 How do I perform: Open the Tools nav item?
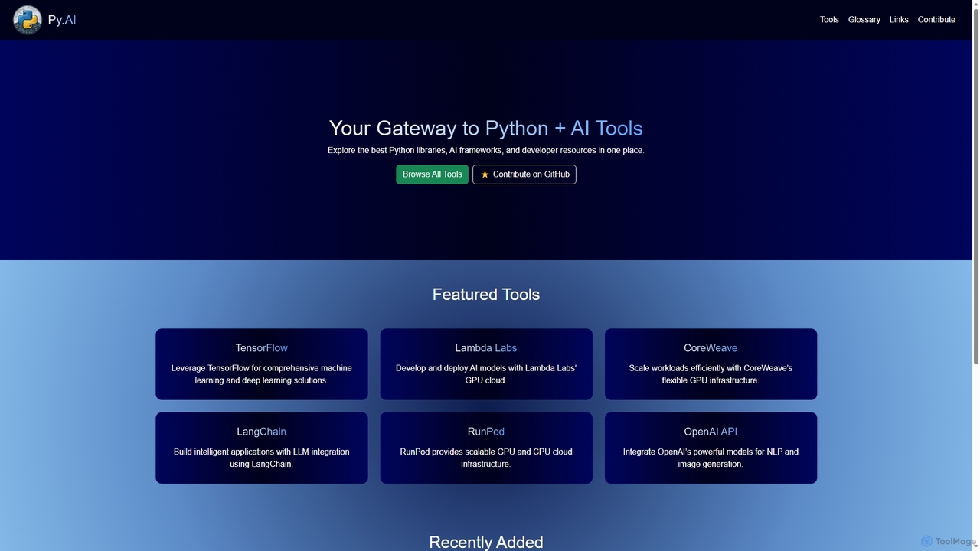pos(829,20)
